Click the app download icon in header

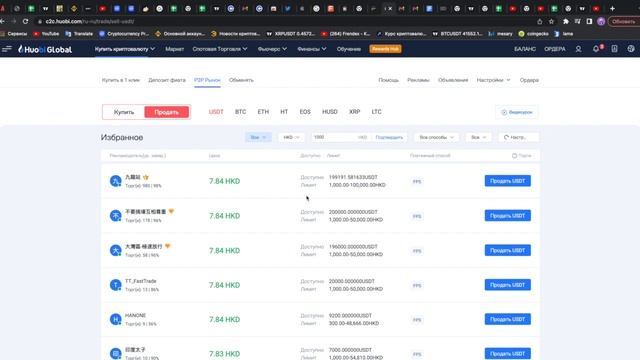pos(614,49)
